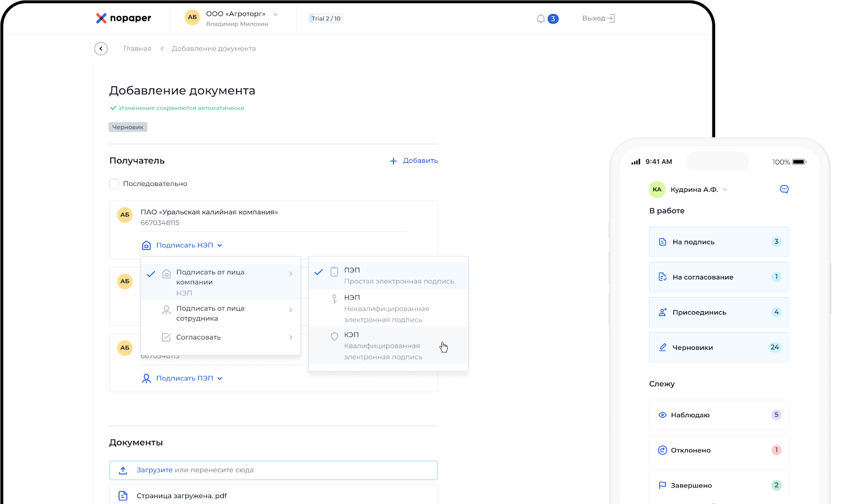
Task: Click the person icon beside Подписать ПЭП
Action: (x=146, y=379)
